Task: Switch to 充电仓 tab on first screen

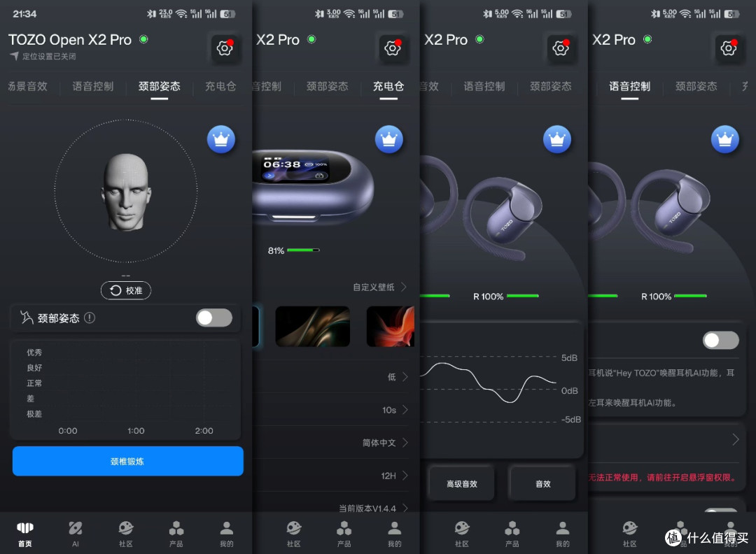Action: pos(220,86)
